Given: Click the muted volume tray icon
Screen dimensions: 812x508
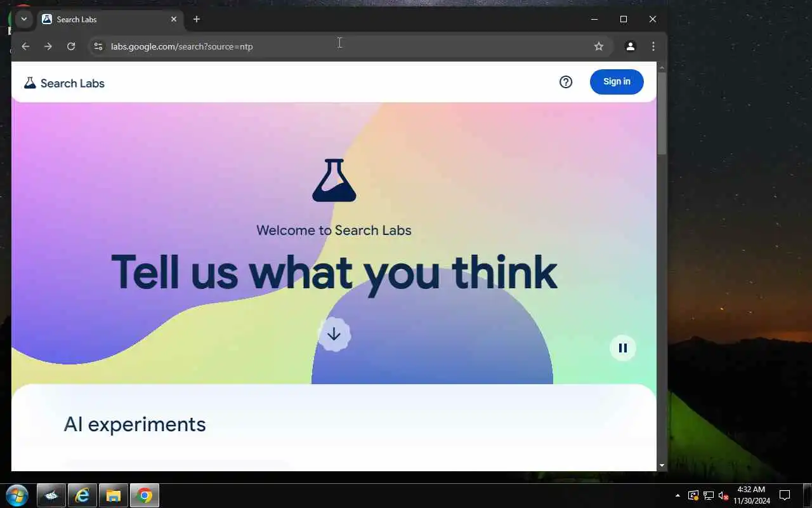Looking at the screenshot, I should [x=723, y=495].
